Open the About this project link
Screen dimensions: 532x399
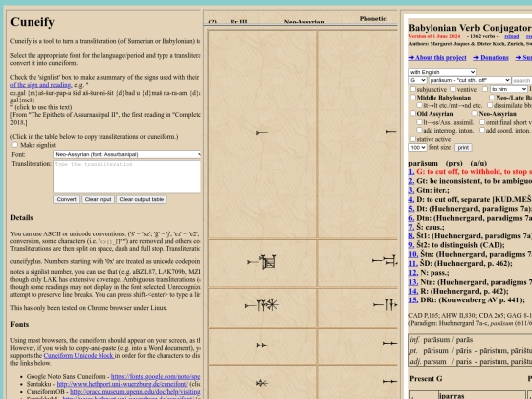437,58
